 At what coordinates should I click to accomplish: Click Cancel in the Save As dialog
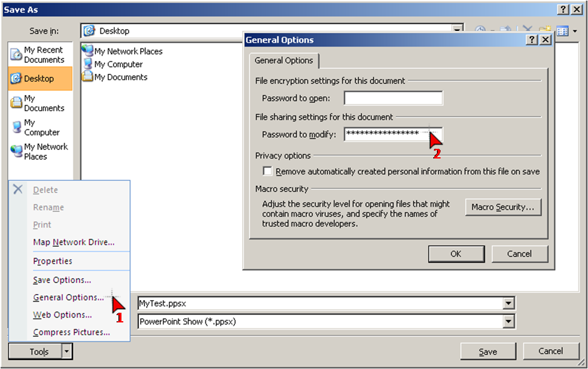point(551,351)
